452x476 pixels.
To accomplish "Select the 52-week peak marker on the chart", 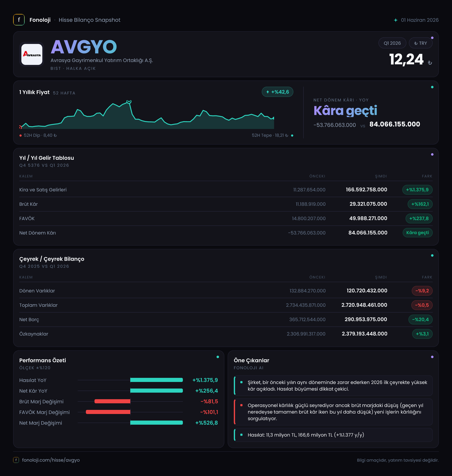I will pos(129,102).
